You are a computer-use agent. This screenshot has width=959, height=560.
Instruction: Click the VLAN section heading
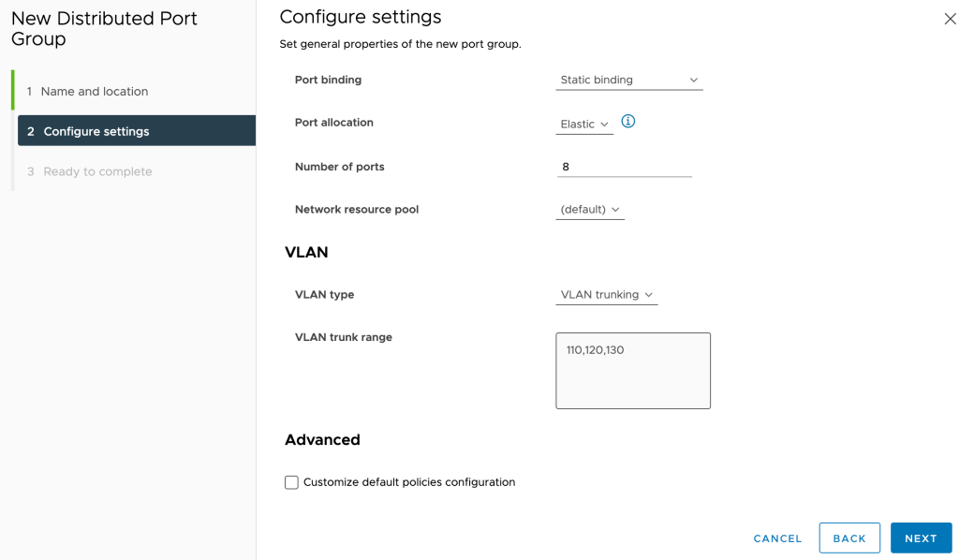point(306,252)
